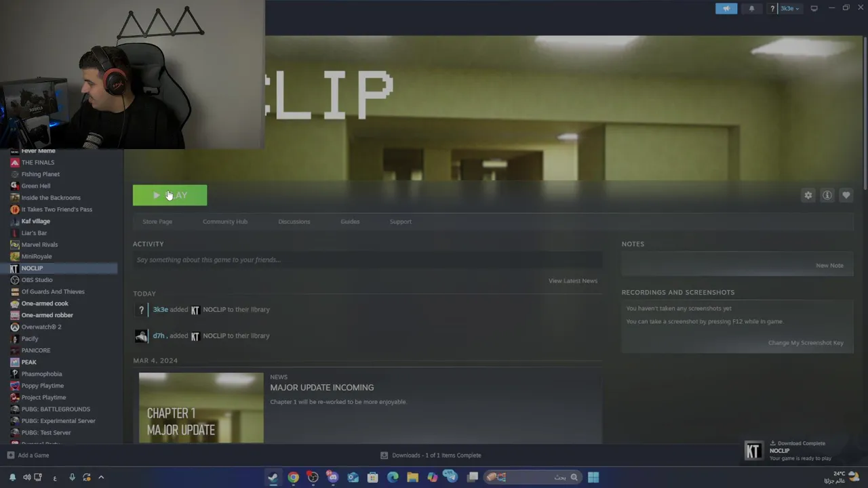Select One-armed cook in the library

pyautogui.click(x=45, y=304)
